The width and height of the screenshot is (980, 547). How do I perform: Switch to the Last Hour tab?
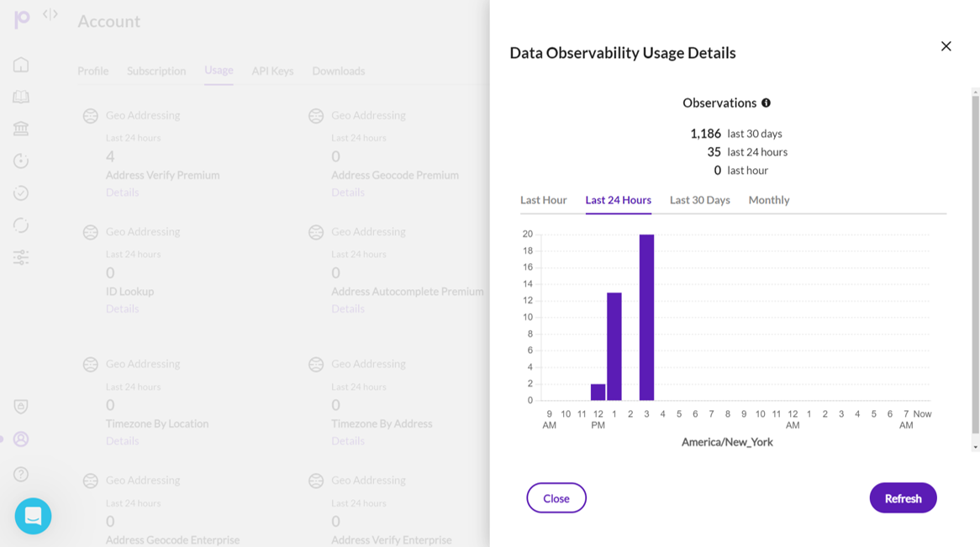click(x=543, y=200)
